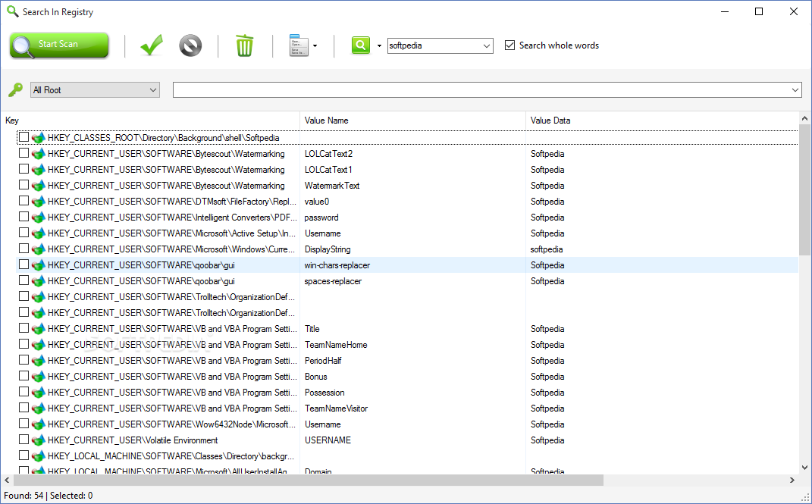Click registry icon of WatermarkText row
Image resolution: width=812 pixels, height=504 pixels.
click(x=39, y=185)
